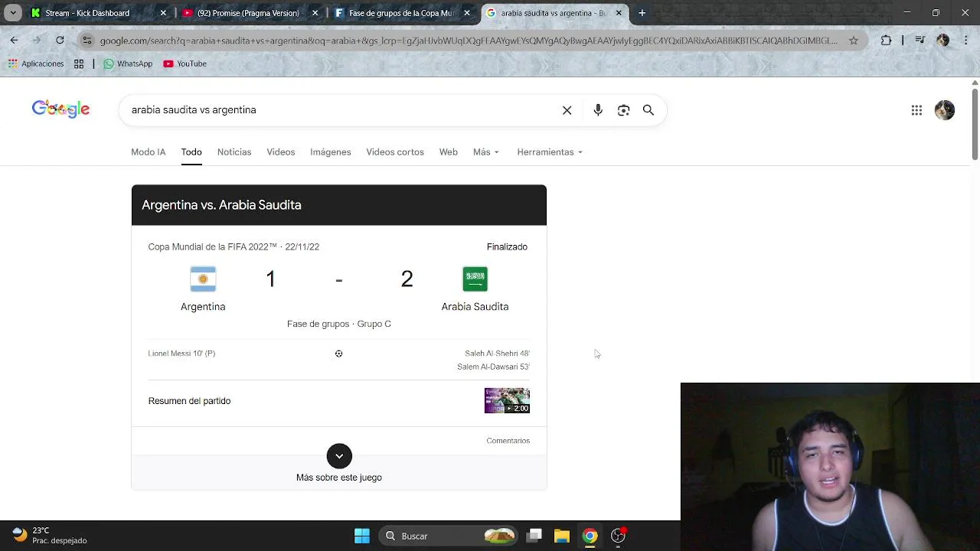The image size is (980, 551).
Task: Open the Chrome extensions puzzle icon
Action: [886, 41]
